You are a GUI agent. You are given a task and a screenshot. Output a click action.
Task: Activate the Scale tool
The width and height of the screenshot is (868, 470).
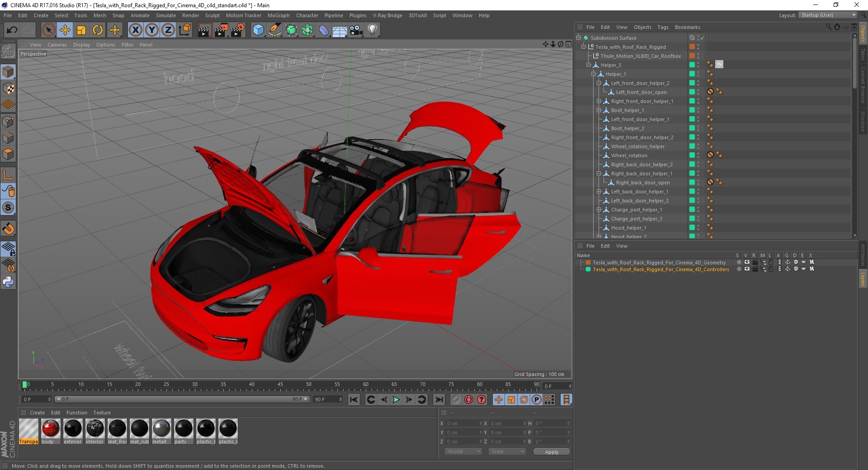click(x=81, y=30)
